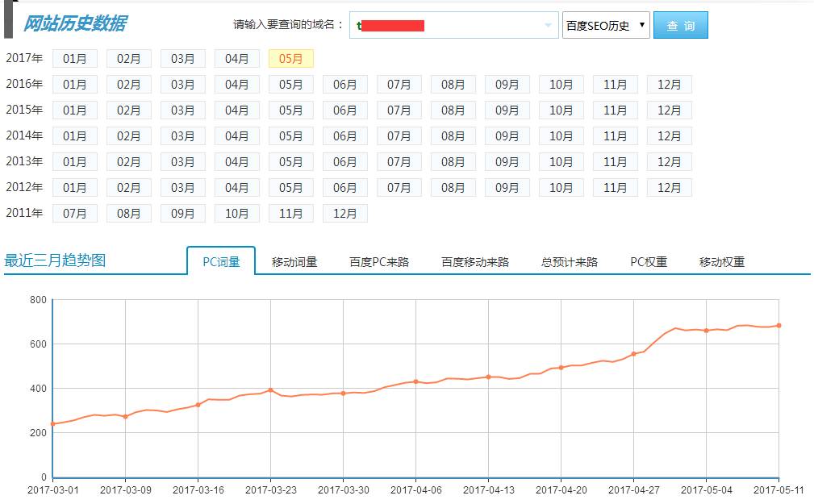This screenshot has width=814, height=504.
Task: Open 2012年 11月 data
Action: [x=616, y=188]
